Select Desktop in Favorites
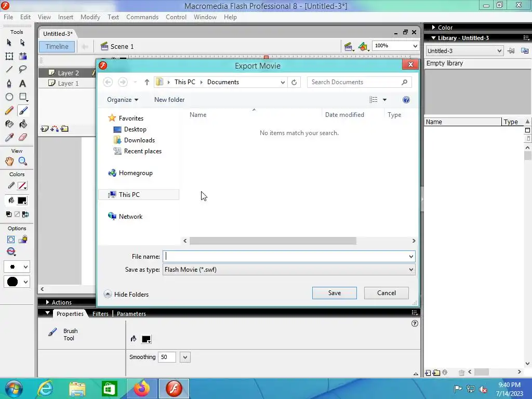532x399 pixels. [x=135, y=129]
